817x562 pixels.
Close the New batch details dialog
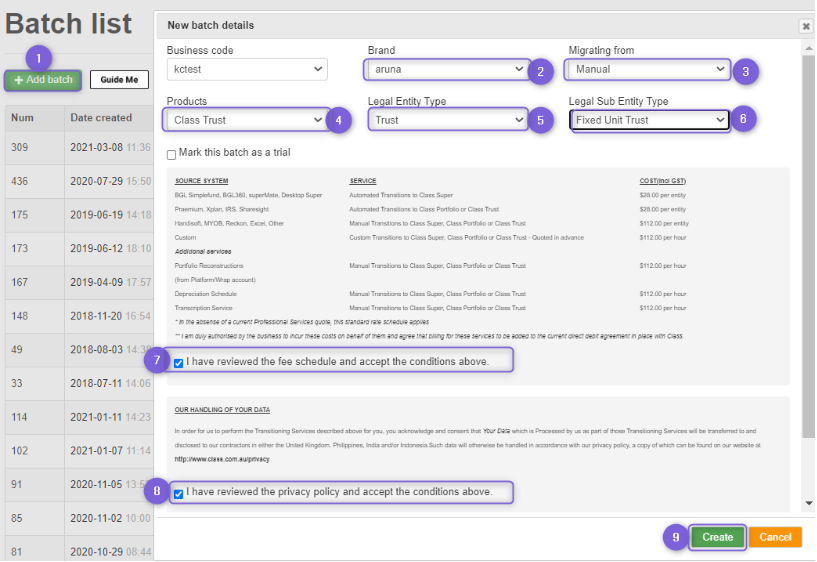(806, 26)
